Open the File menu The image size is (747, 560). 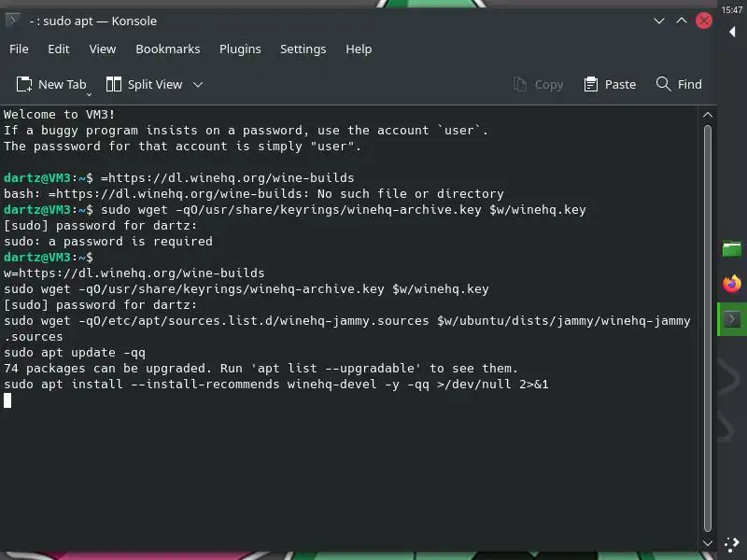point(19,49)
